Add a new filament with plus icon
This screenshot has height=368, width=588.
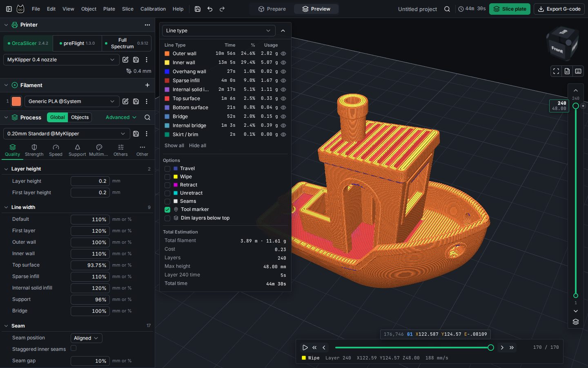point(147,85)
